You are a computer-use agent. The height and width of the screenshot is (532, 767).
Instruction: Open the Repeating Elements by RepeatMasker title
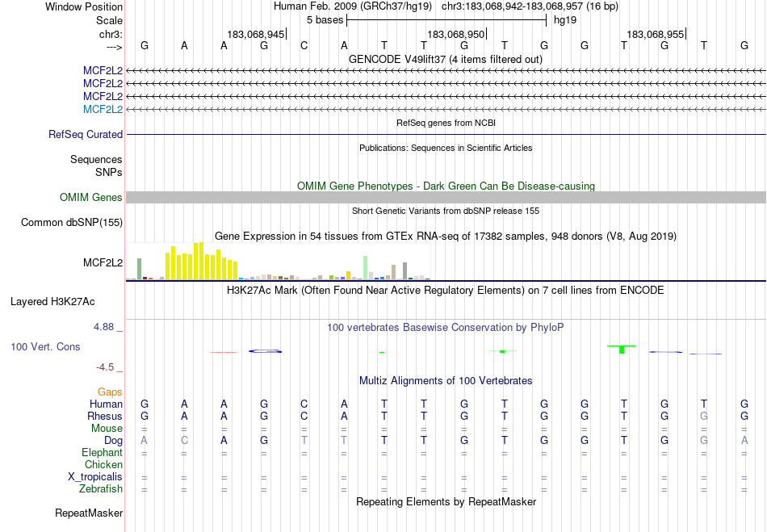(x=446, y=501)
